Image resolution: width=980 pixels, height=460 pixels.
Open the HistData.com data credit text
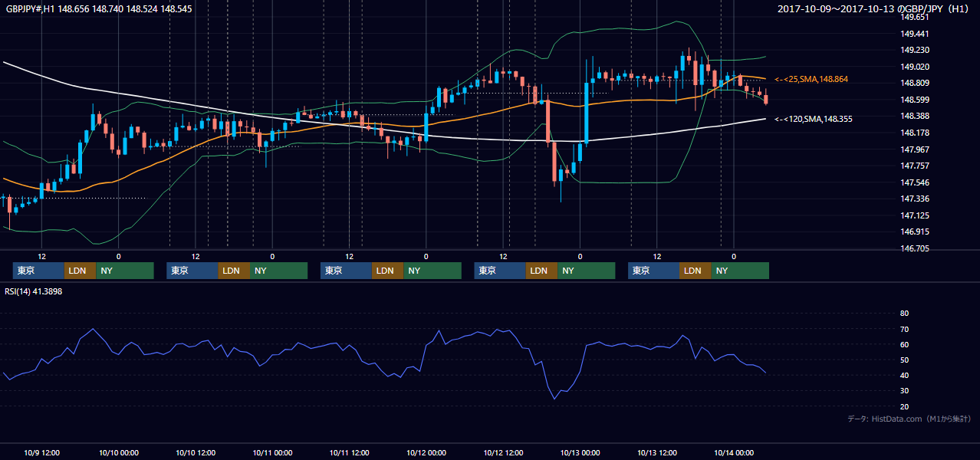pos(909,419)
